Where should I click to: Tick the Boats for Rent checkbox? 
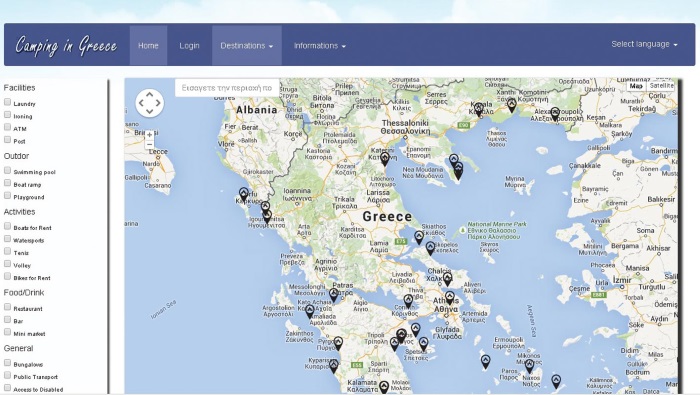[7, 226]
